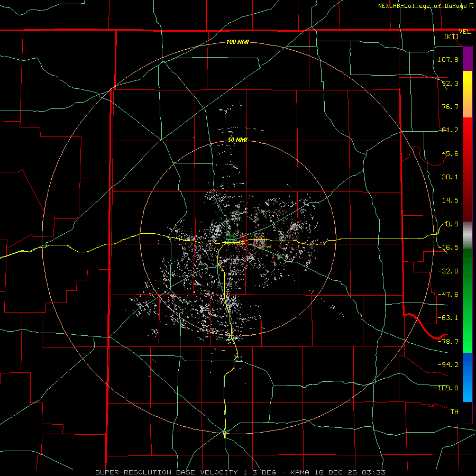
Task: Click the 50 NMI range ring label
Action: click(237, 140)
